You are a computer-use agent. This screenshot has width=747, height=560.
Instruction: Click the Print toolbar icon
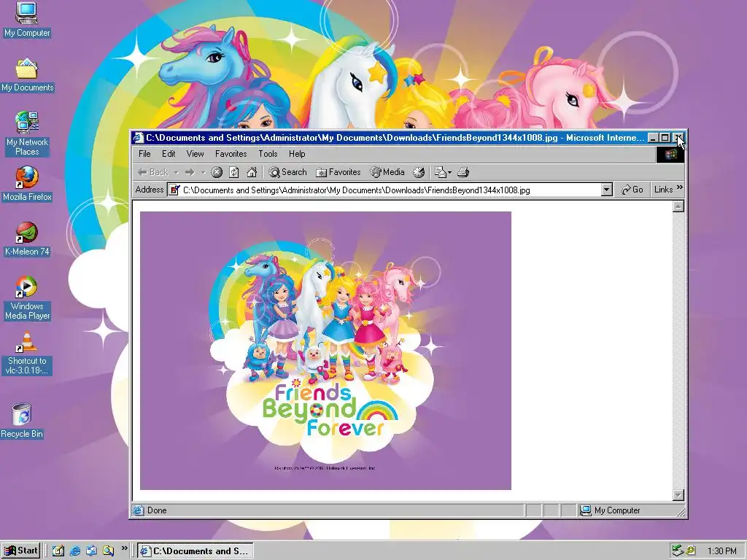click(x=463, y=172)
